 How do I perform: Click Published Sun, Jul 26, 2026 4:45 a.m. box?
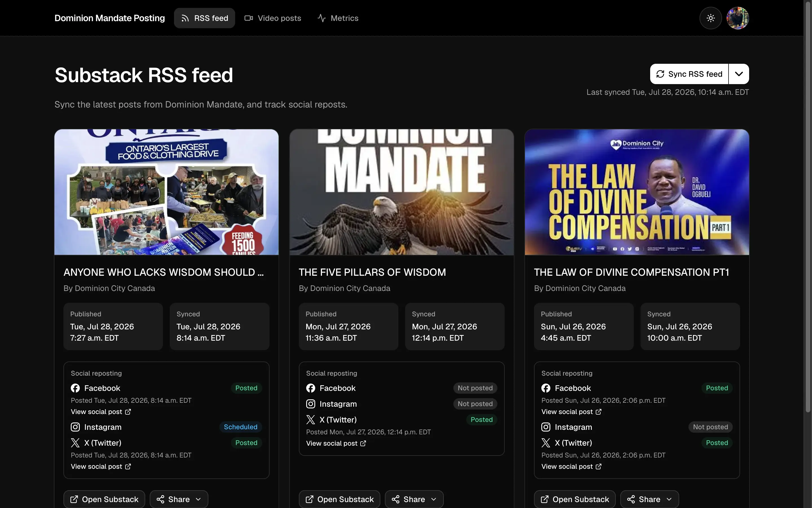pyautogui.click(x=584, y=327)
